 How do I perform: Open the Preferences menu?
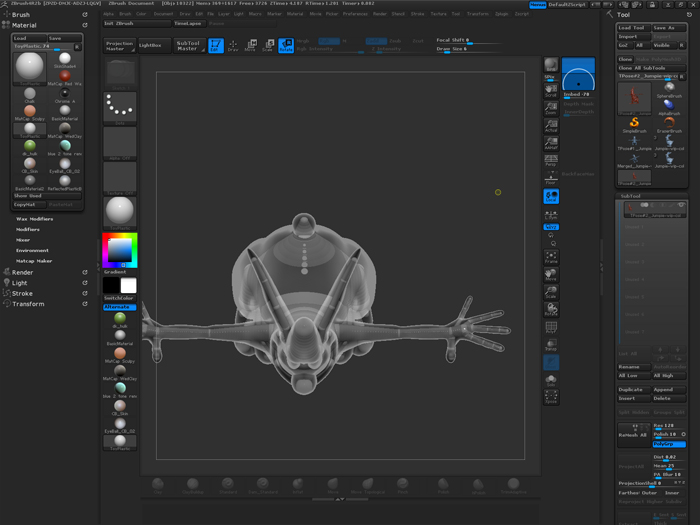coord(355,14)
